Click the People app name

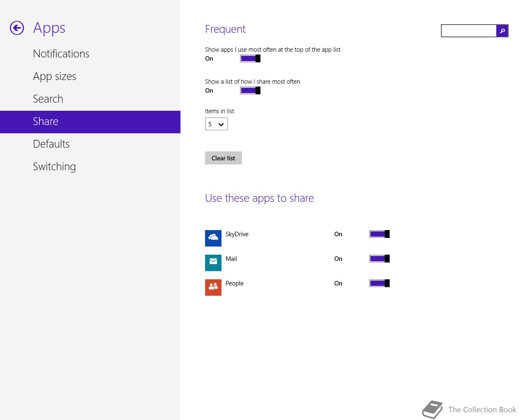[x=235, y=283]
